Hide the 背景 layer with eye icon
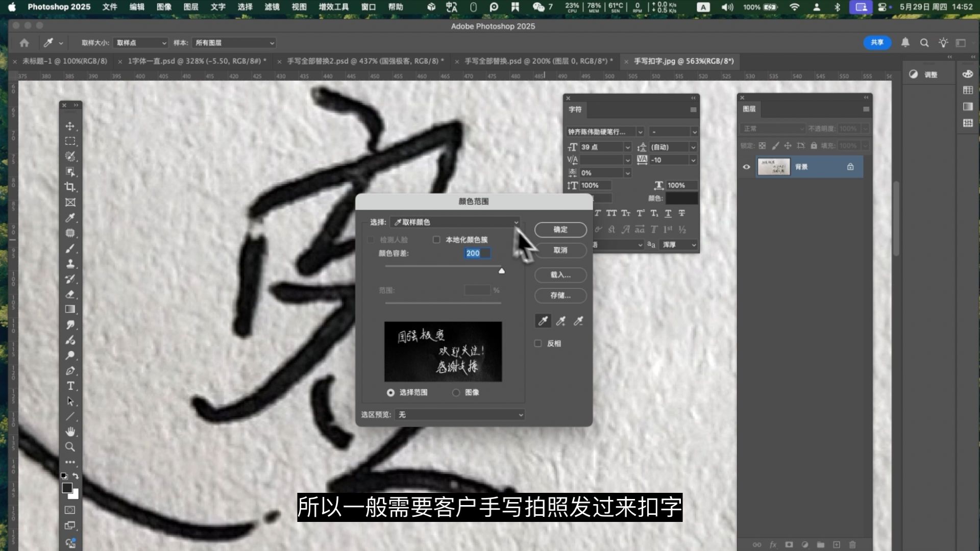 point(746,167)
